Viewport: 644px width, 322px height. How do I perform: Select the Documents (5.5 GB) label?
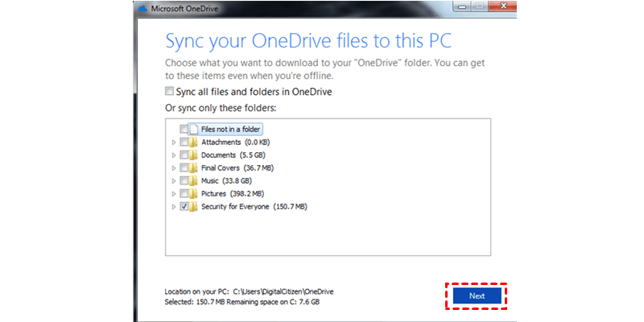tap(233, 155)
